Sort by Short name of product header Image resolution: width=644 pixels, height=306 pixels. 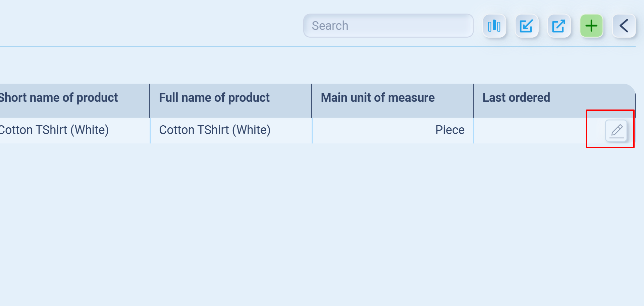point(59,98)
